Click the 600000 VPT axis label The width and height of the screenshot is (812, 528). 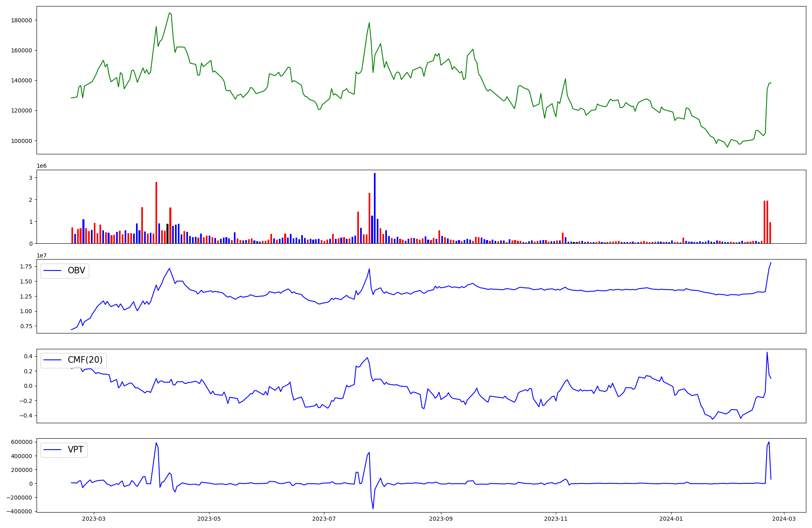click(x=22, y=442)
